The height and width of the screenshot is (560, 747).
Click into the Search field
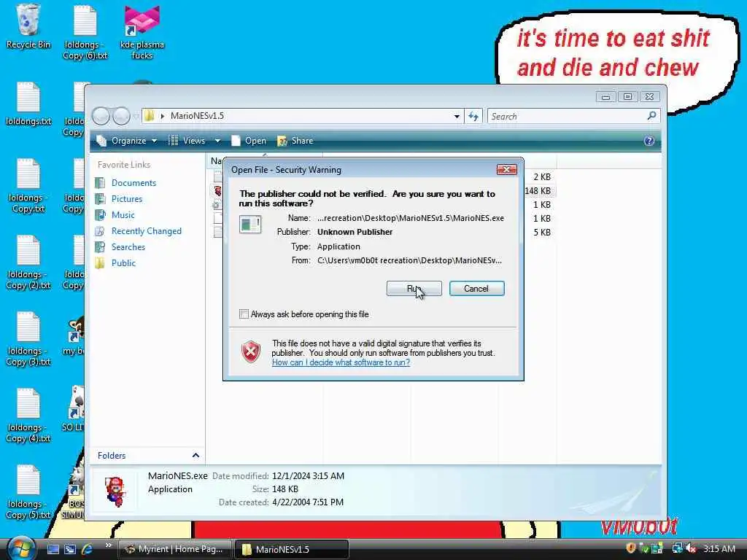567,116
